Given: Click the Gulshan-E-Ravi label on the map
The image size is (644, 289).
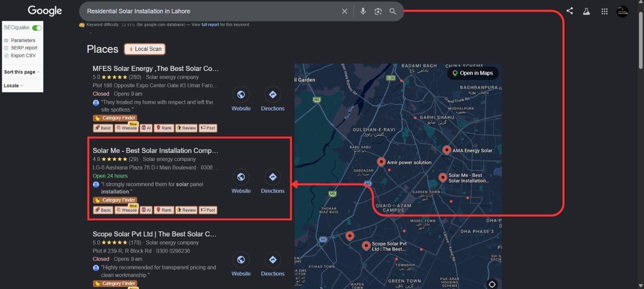Looking at the screenshot, I should (x=374, y=129).
